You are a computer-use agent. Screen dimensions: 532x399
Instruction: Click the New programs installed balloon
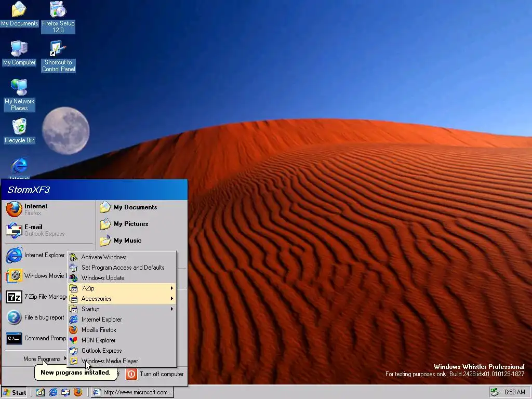pyautogui.click(x=75, y=373)
